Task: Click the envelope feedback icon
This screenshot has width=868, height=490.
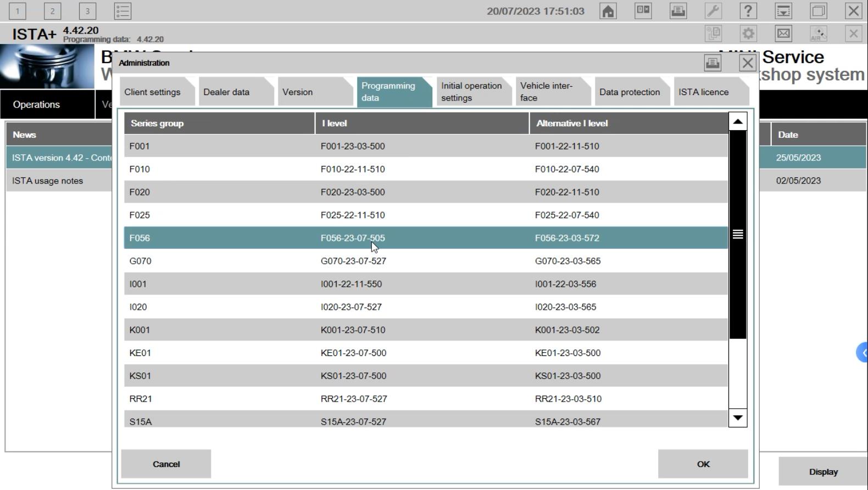Action: (783, 34)
